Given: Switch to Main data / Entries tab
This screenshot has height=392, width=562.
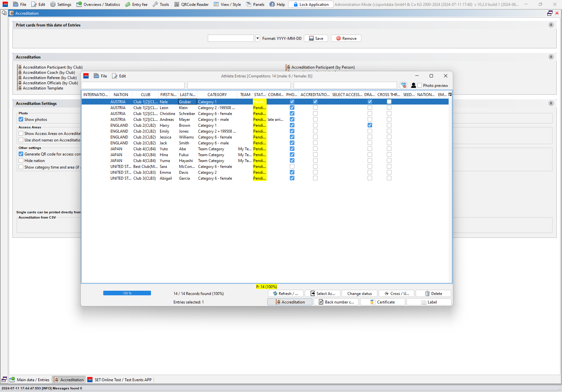Looking at the screenshot, I should tap(30, 380).
